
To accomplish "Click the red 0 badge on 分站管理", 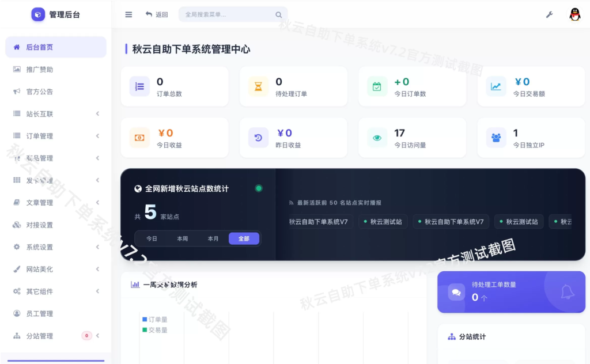I will coord(86,335).
